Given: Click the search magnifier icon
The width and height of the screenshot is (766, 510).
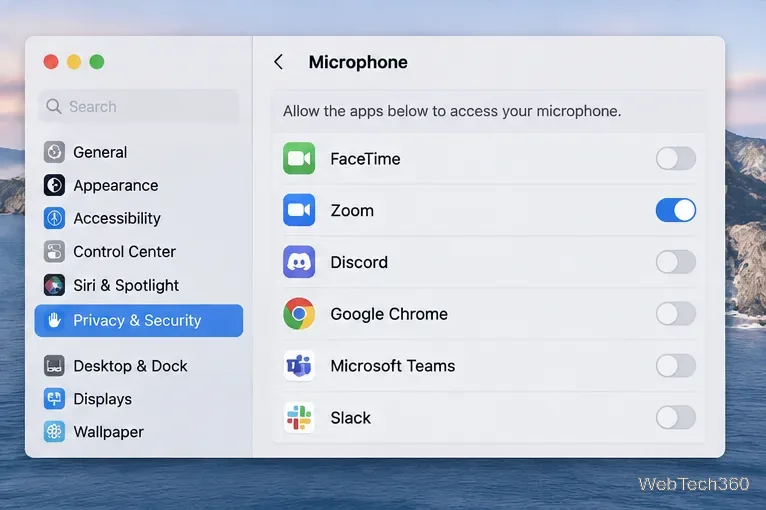Looking at the screenshot, I should point(54,106).
